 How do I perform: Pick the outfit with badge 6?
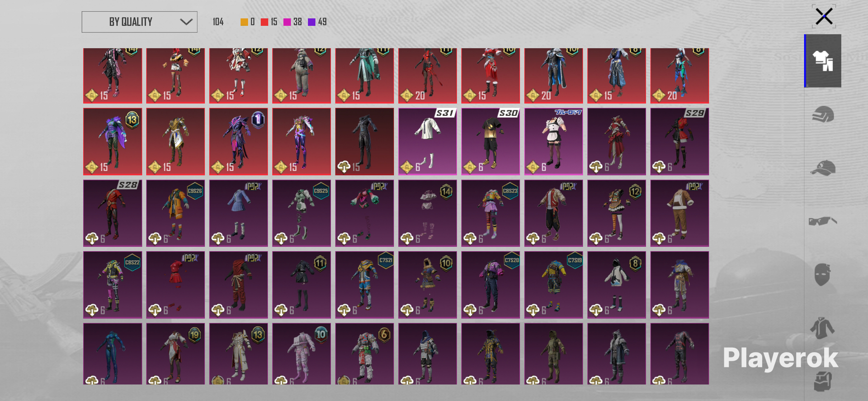coord(364,353)
